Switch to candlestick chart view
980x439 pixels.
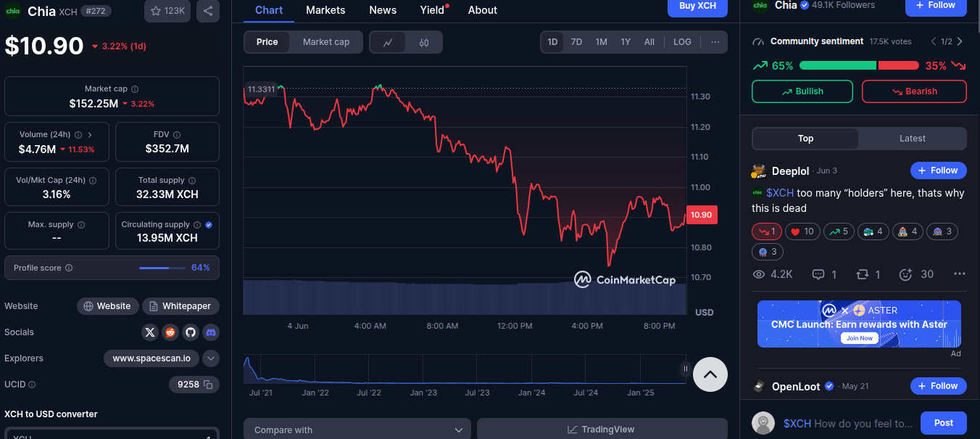tap(424, 42)
